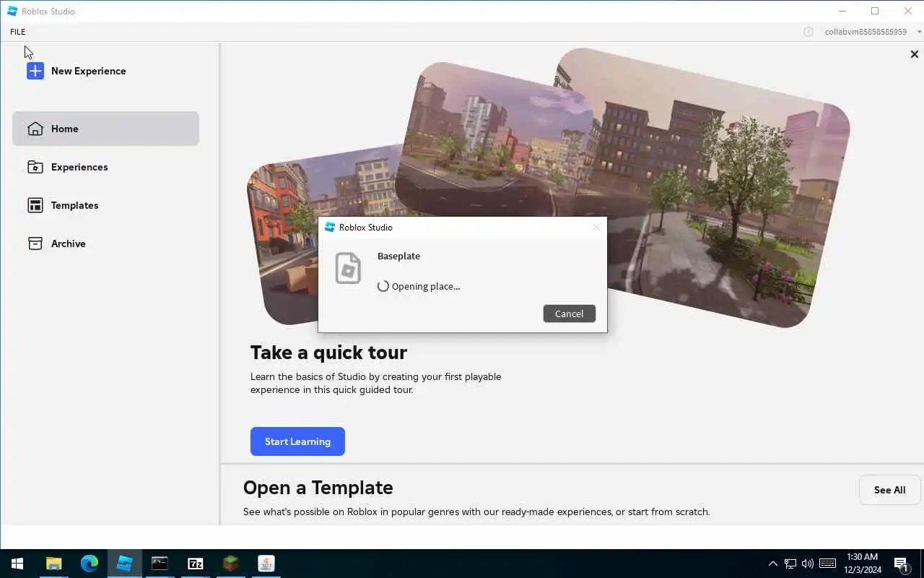This screenshot has width=924, height=578.
Task: Click the Opening place loading spinner
Action: pos(383,286)
